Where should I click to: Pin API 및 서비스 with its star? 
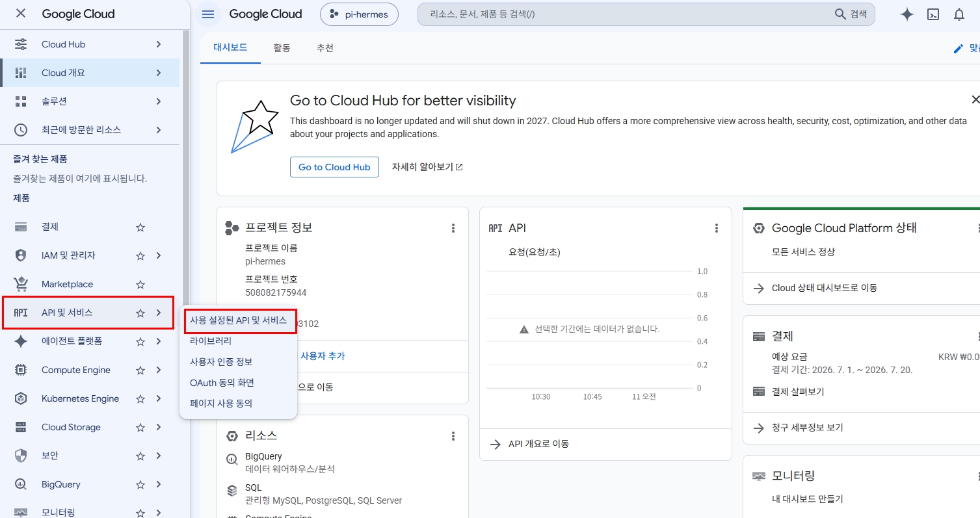point(140,313)
